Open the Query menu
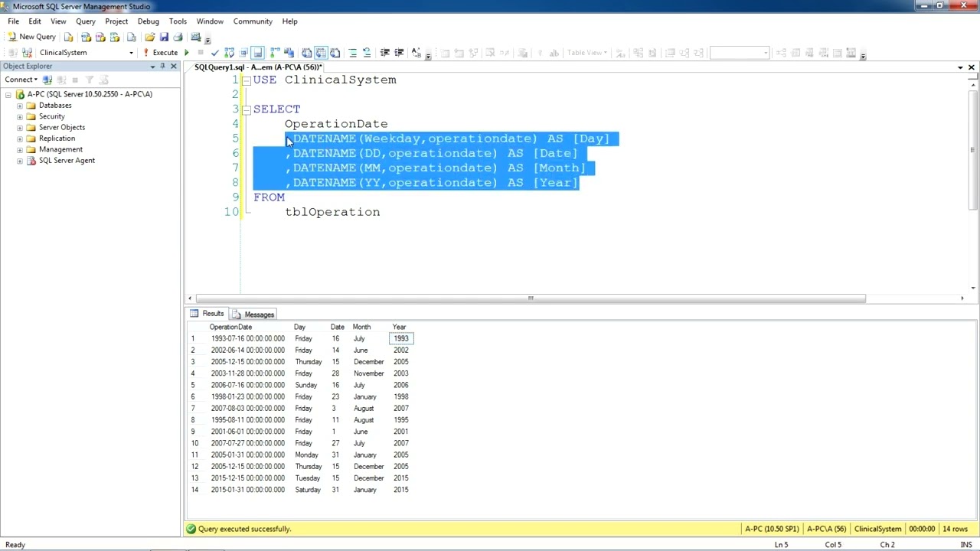The width and height of the screenshot is (980, 551). click(86, 21)
